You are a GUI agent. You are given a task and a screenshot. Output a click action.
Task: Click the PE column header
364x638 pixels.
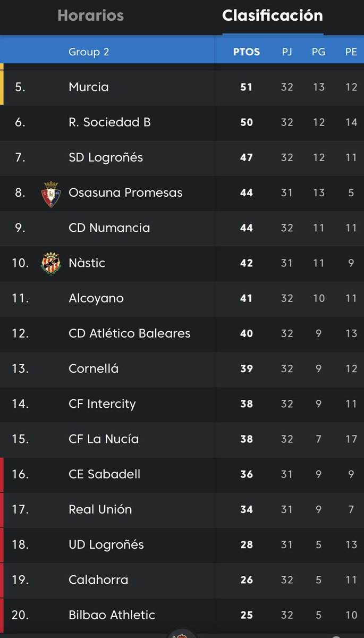pos(351,52)
